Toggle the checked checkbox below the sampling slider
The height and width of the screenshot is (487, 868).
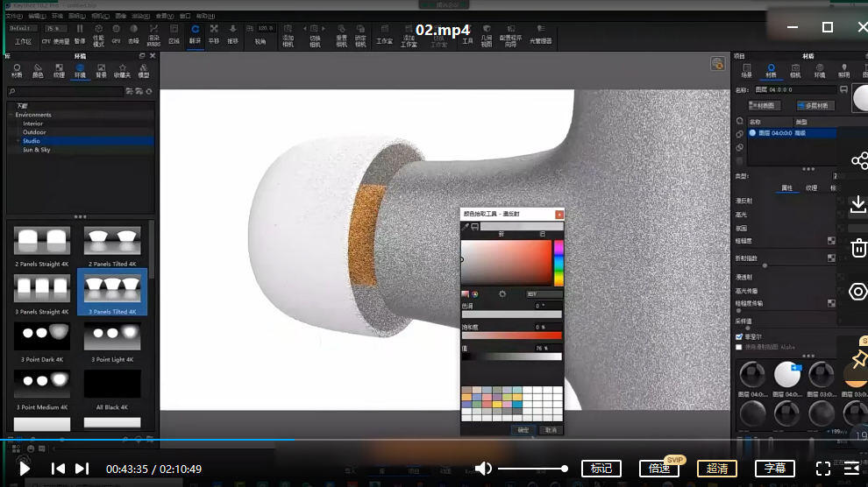[x=739, y=336]
